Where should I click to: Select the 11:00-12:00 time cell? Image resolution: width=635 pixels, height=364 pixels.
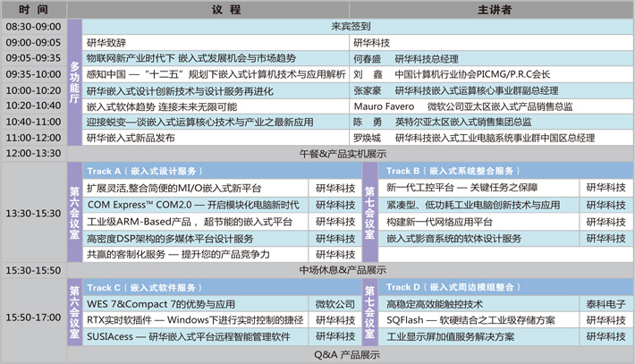click(34, 138)
